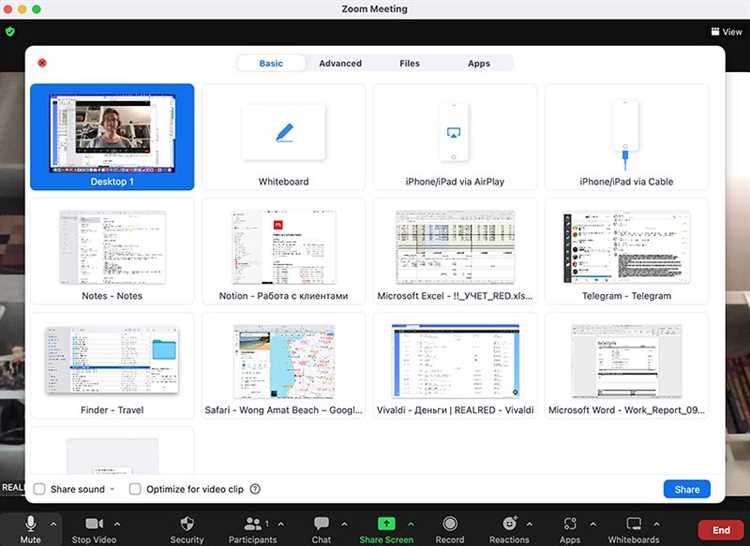Viewport: 750px width, 546px height.
Task: Select Microsoft Word Work_Report window
Action: tap(626, 366)
